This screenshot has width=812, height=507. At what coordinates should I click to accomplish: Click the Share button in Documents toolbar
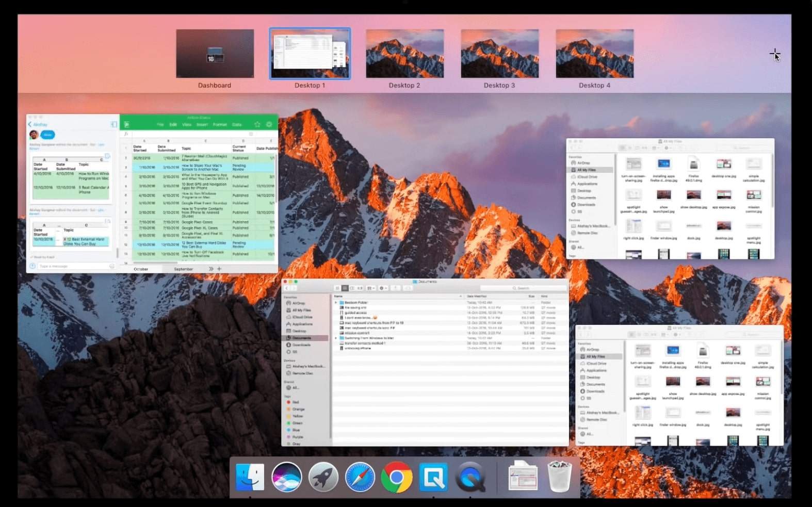click(396, 288)
